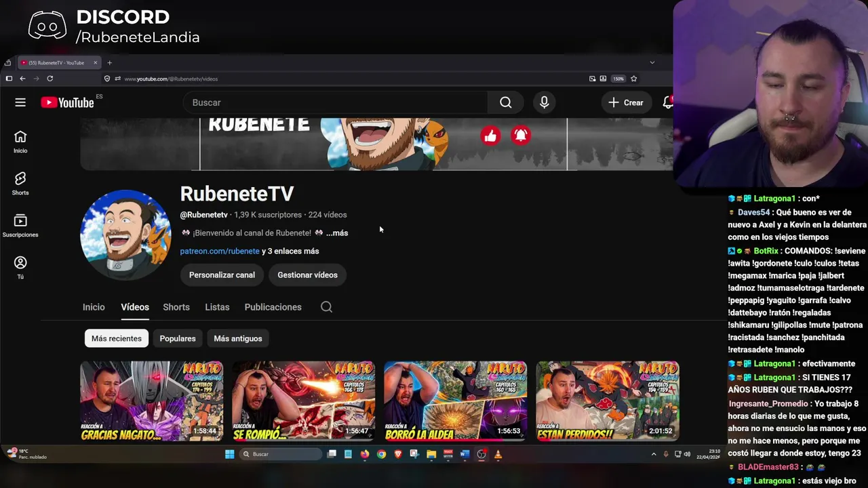Open new browser tab with plus
Screen dimensions: 868x488
coord(109,62)
